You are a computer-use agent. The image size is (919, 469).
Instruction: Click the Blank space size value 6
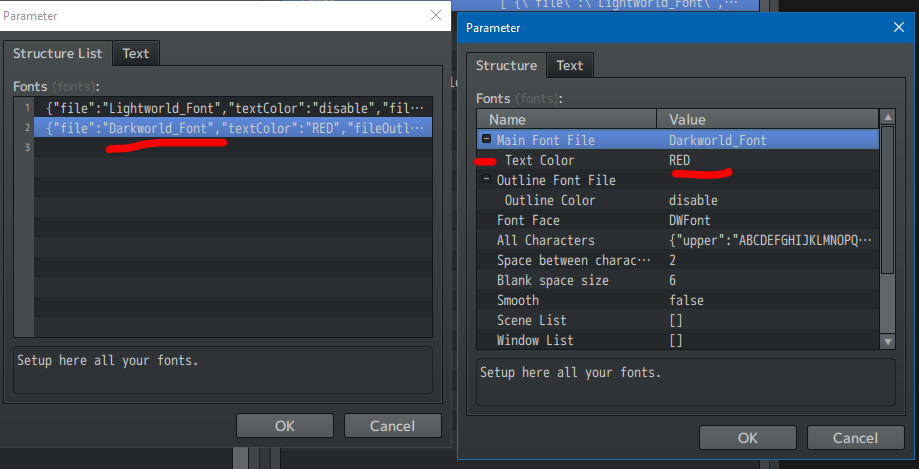pyautogui.click(x=672, y=280)
